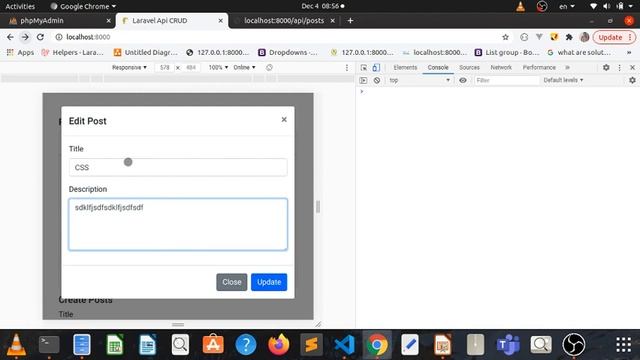Viewport: 640px width, 360px height.
Task: Click the gray Close button in modal
Action: 231,282
